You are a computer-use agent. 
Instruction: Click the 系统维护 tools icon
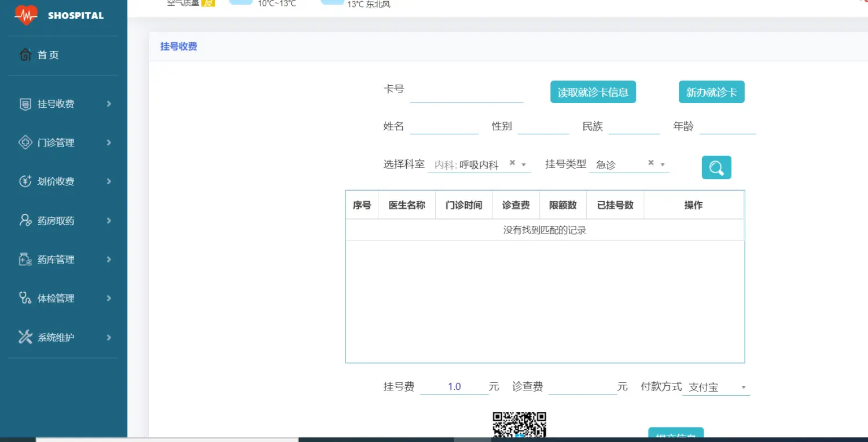click(x=25, y=337)
